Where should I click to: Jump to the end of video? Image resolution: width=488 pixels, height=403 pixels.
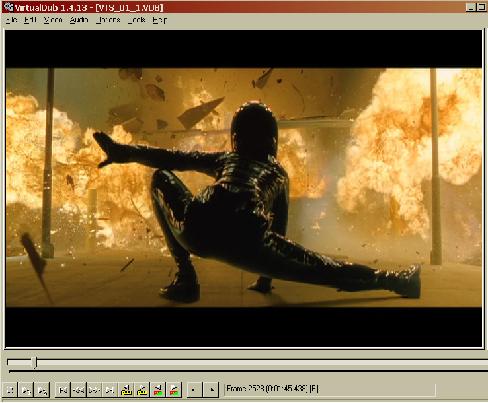tap(110, 389)
